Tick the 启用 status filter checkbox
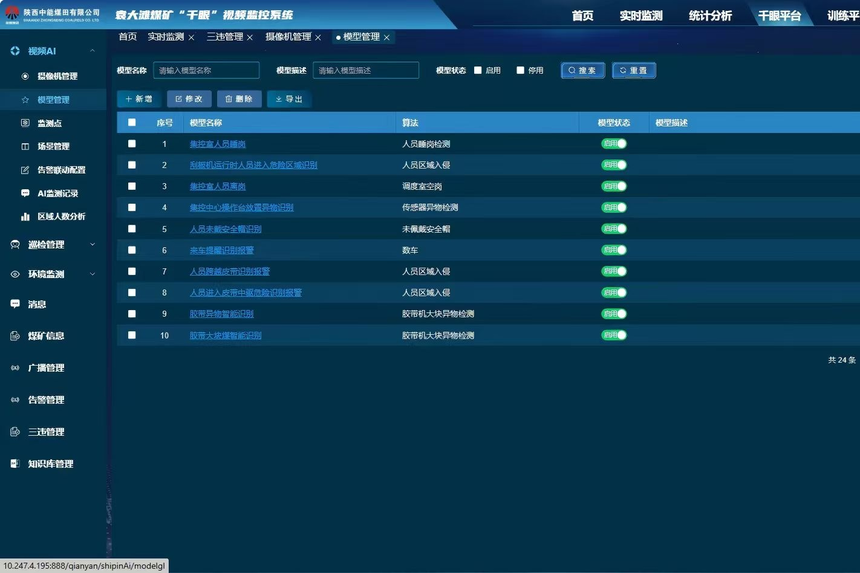 478,70
